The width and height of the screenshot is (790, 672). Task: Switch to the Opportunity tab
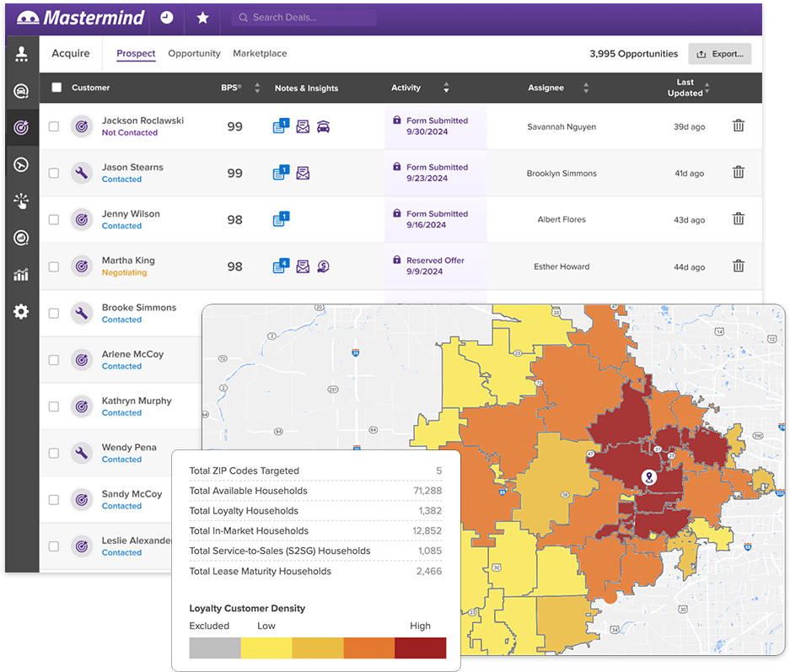tap(194, 53)
